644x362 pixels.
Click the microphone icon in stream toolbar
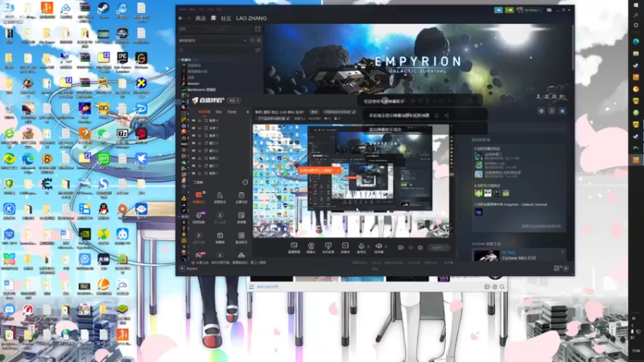tap(361, 248)
